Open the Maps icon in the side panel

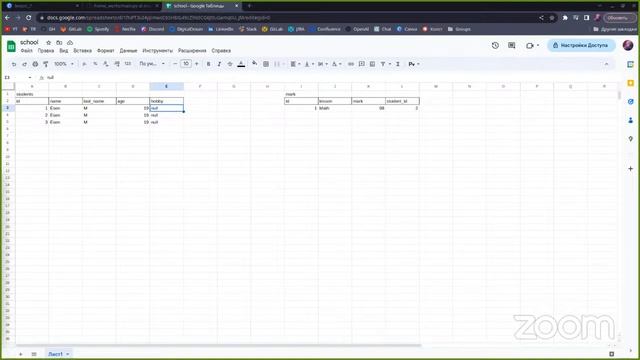631,139
